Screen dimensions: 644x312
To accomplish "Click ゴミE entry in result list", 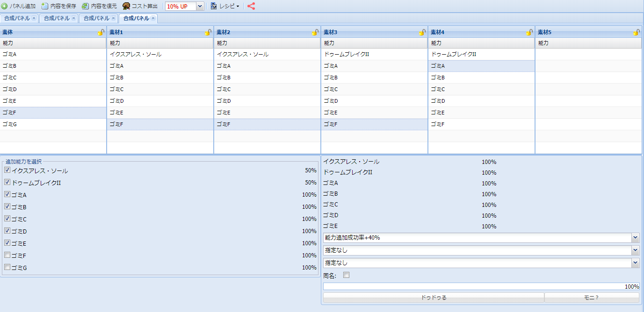I will [x=331, y=226].
